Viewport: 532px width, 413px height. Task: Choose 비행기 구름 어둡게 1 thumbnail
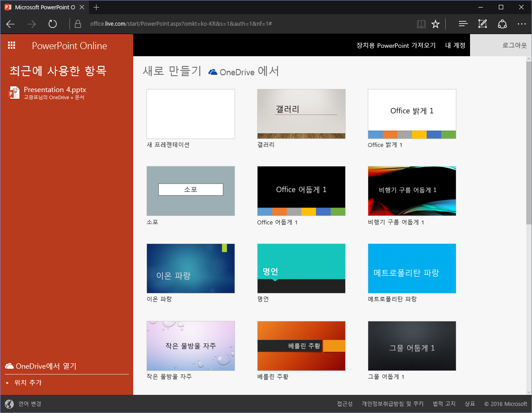412,191
